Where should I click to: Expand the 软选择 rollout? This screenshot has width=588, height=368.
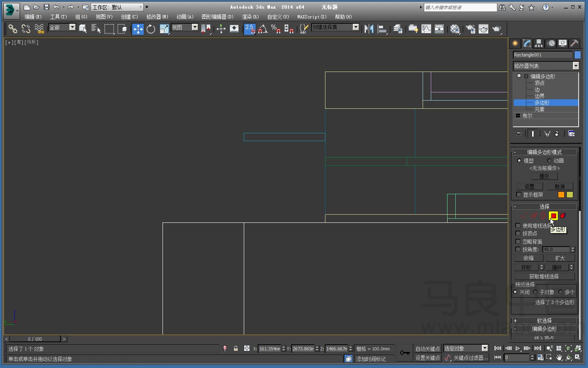544,321
